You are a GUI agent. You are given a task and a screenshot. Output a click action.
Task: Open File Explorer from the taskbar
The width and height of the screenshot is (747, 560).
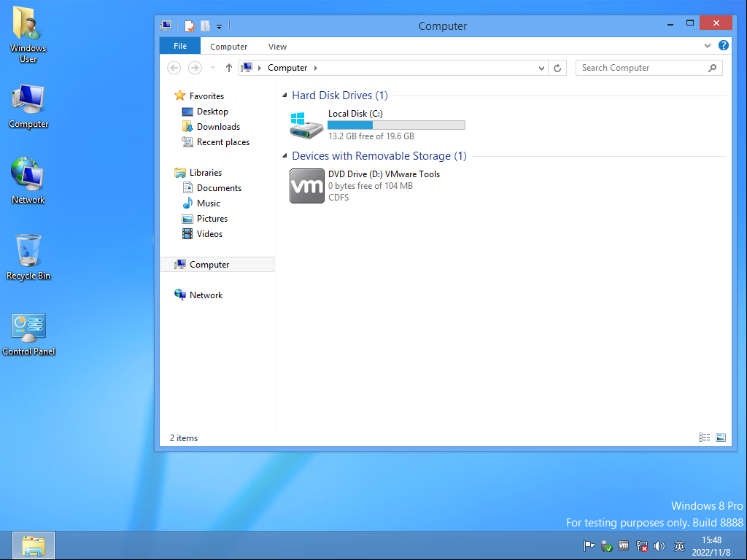pyautogui.click(x=34, y=545)
